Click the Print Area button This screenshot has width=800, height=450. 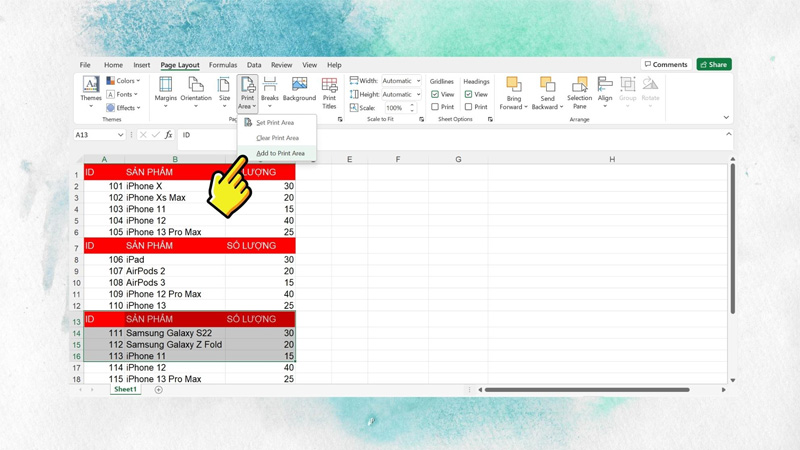click(247, 93)
